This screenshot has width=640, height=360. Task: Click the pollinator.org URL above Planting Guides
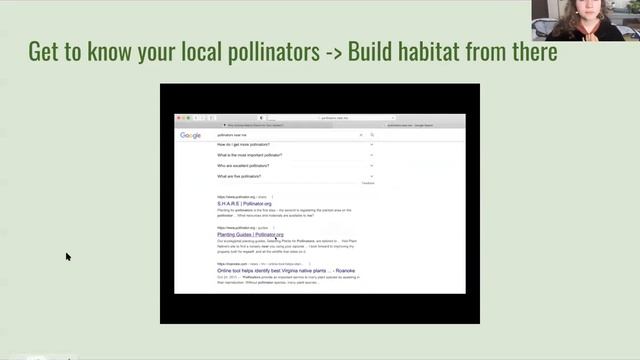pos(242,228)
